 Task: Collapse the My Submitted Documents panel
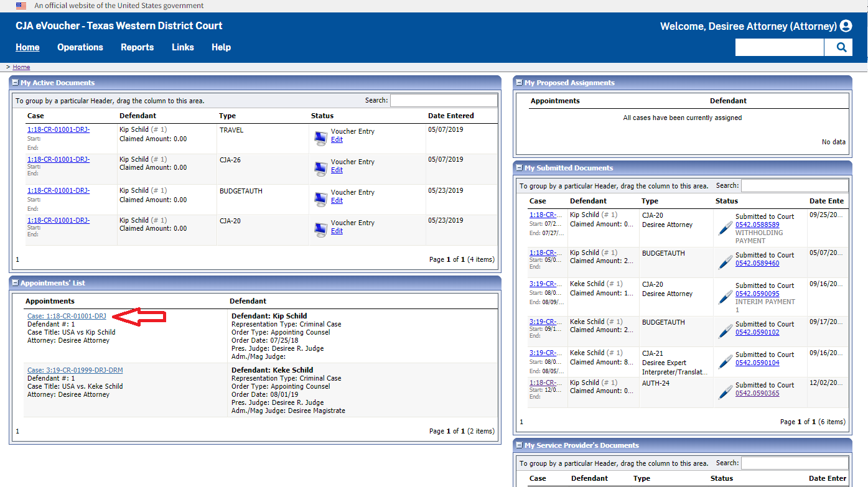coord(520,168)
